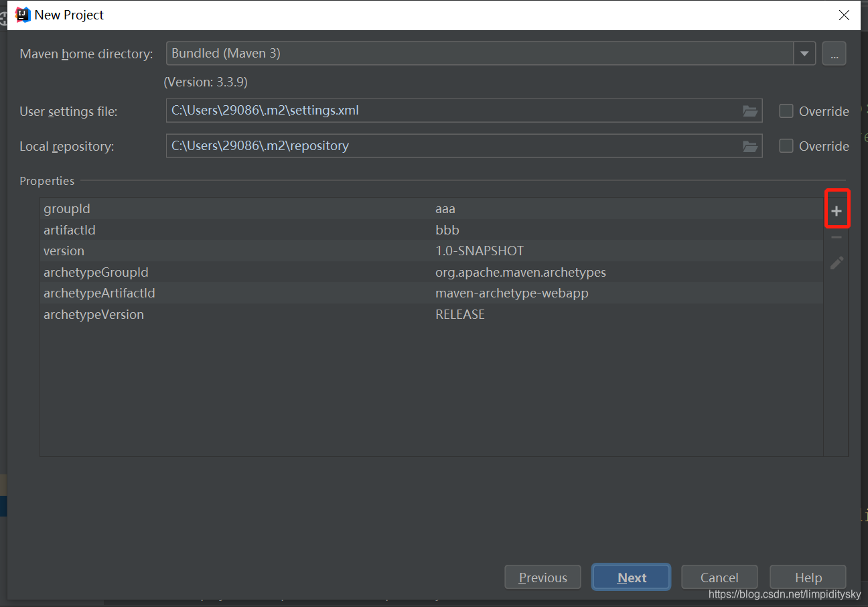The height and width of the screenshot is (607, 868).
Task: Select the archetypeArtifactId property row
Action: [431, 293]
